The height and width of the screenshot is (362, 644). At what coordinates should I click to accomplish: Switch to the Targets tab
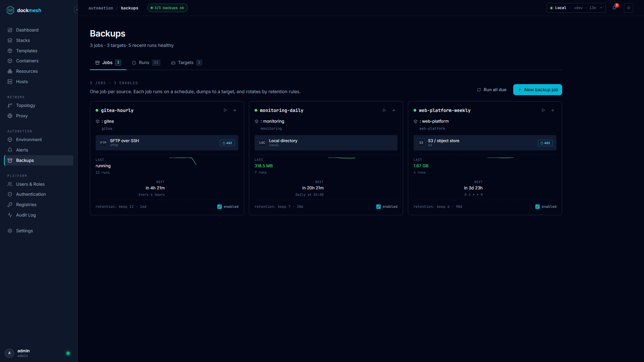pos(186,63)
